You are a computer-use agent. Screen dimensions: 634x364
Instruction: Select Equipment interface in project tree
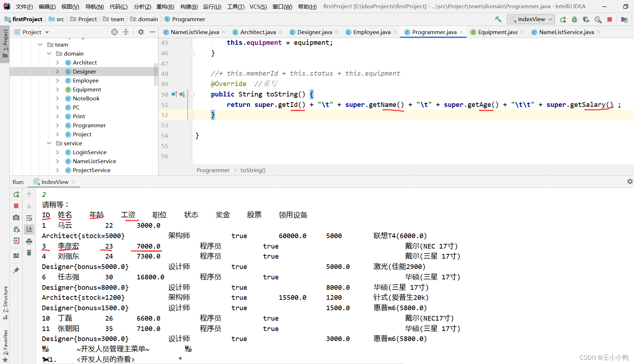click(x=87, y=90)
